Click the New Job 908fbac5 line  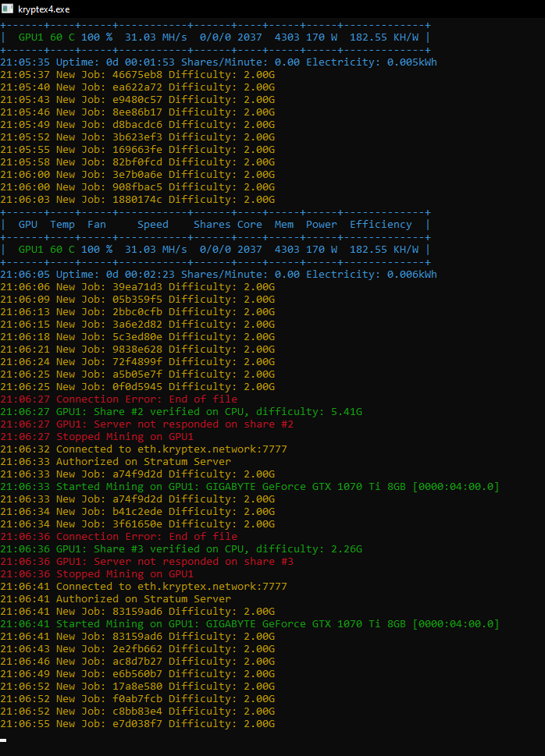pos(137,187)
